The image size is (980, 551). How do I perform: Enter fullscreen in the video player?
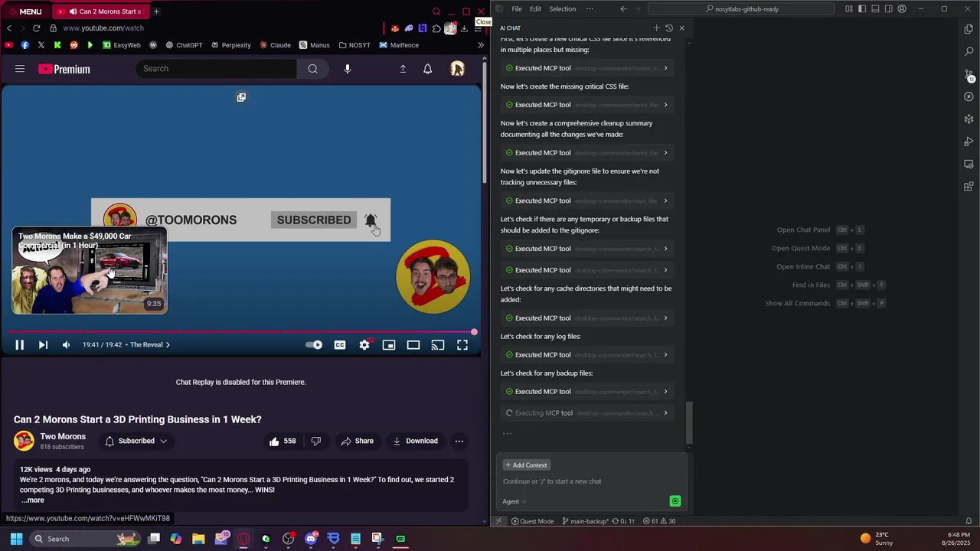[x=462, y=345]
